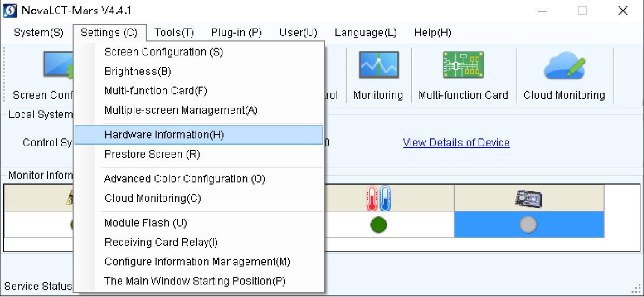Select Multi-function Card(F) menu entry
The image size is (644, 297).
click(199, 91)
